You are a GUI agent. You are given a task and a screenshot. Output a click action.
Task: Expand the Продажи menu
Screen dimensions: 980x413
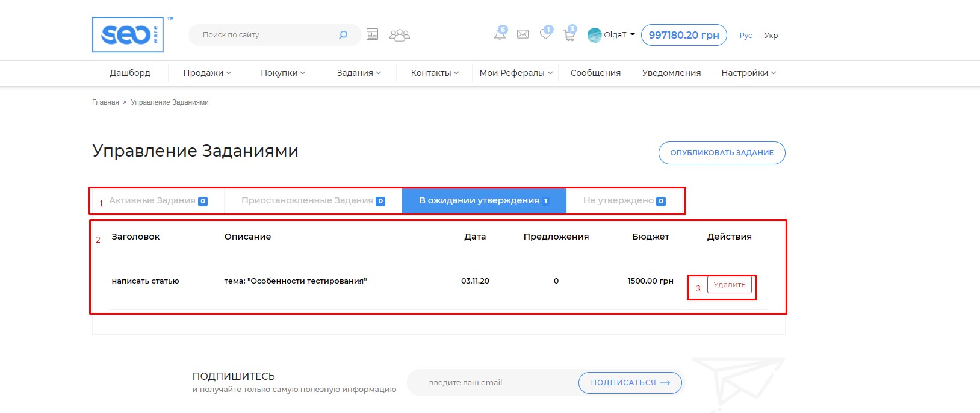point(206,73)
